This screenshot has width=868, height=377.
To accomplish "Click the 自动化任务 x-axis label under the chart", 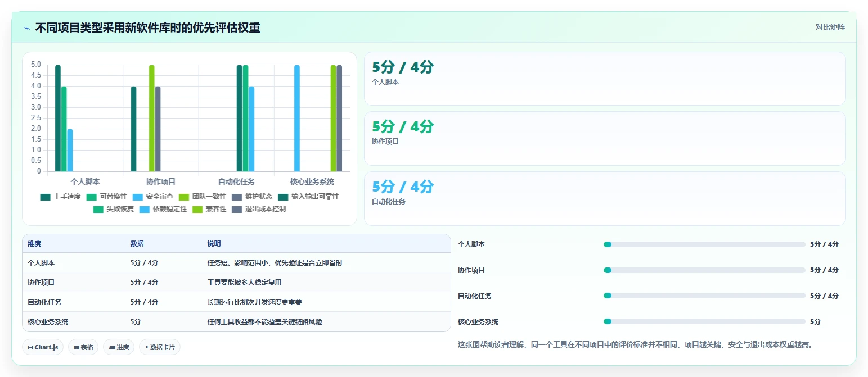I will (x=236, y=181).
